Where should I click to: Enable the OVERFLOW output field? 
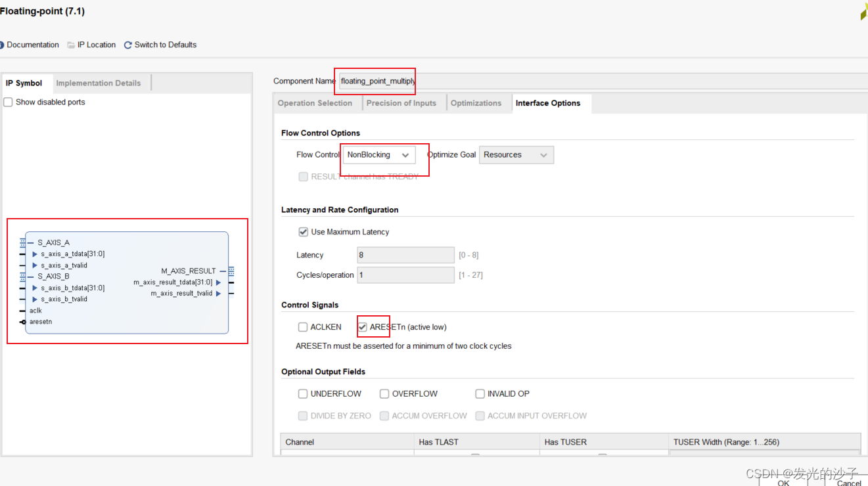point(384,394)
